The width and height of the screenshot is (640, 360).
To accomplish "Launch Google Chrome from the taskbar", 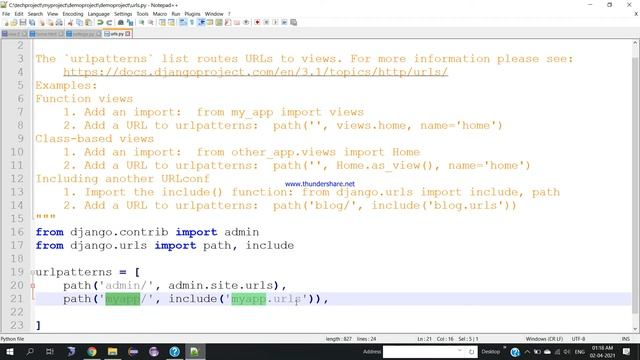I will 92,351.
